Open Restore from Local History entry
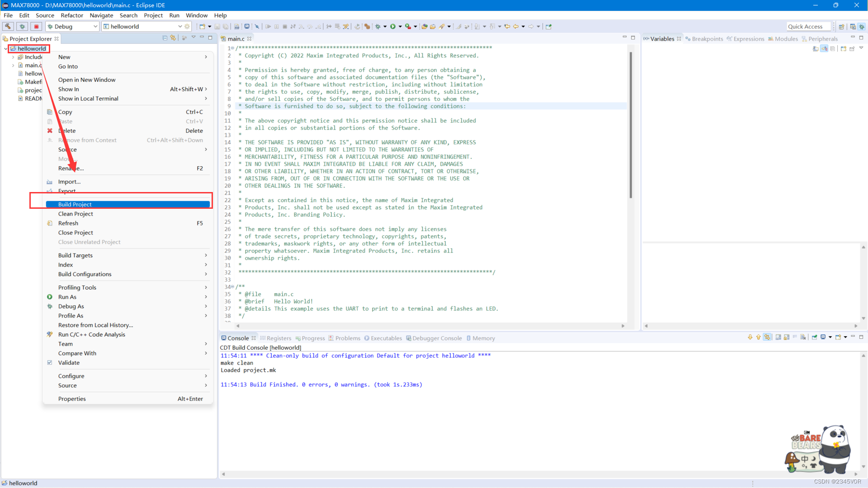The width and height of the screenshot is (868, 488). (x=128, y=325)
